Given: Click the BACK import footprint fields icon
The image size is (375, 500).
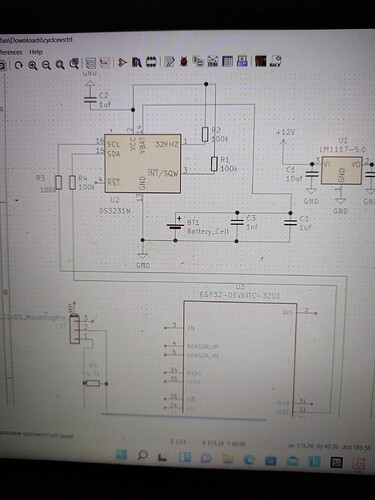Looking at the screenshot, I should (x=275, y=61).
